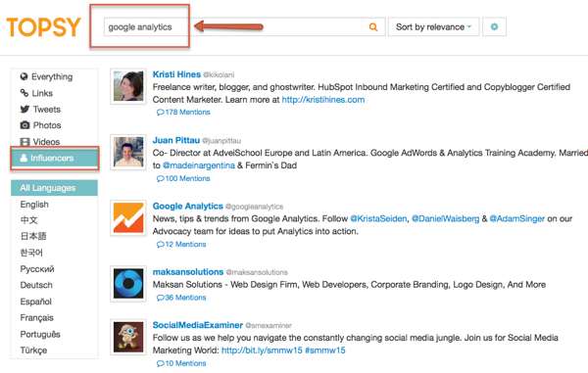
Task: Click @juanpittau handle text
Action: 221,141
